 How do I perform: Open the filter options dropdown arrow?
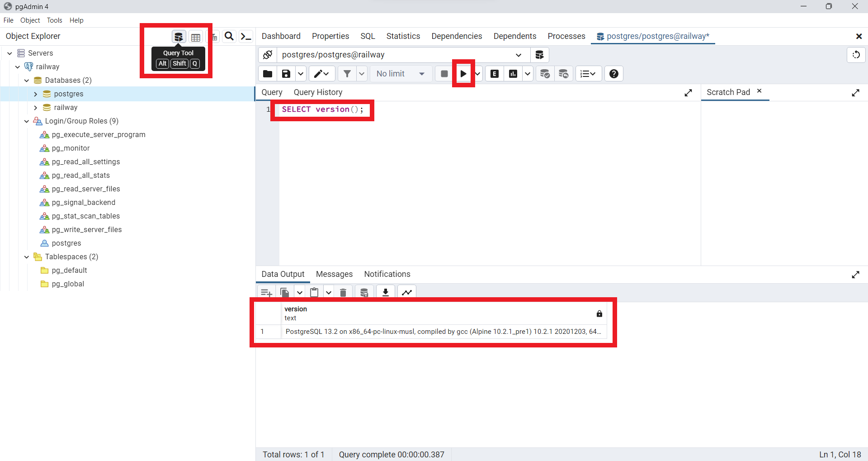(x=362, y=74)
